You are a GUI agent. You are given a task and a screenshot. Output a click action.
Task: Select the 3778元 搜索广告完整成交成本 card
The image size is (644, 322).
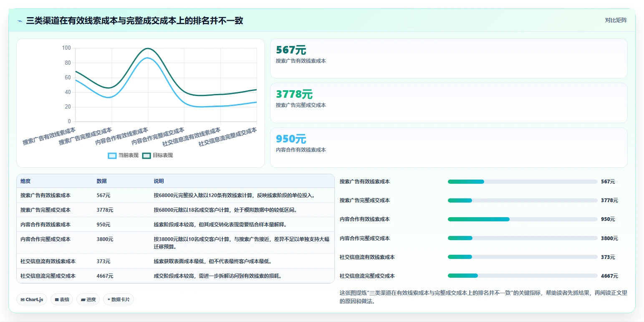(449, 103)
